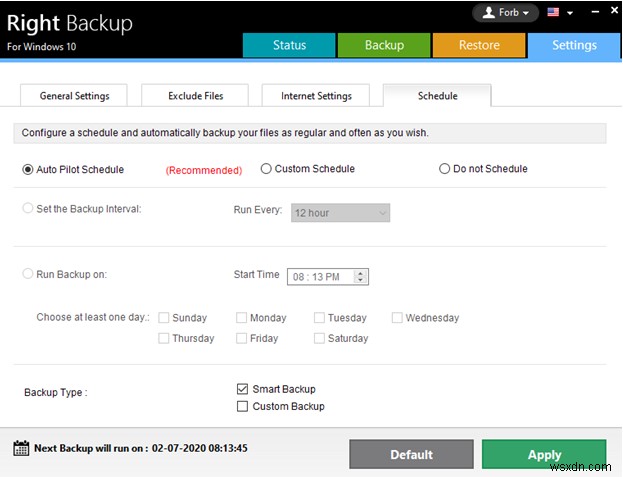This screenshot has height=477, width=623.
Task: Switch to the Restore tab
Action: click(479, 45)
